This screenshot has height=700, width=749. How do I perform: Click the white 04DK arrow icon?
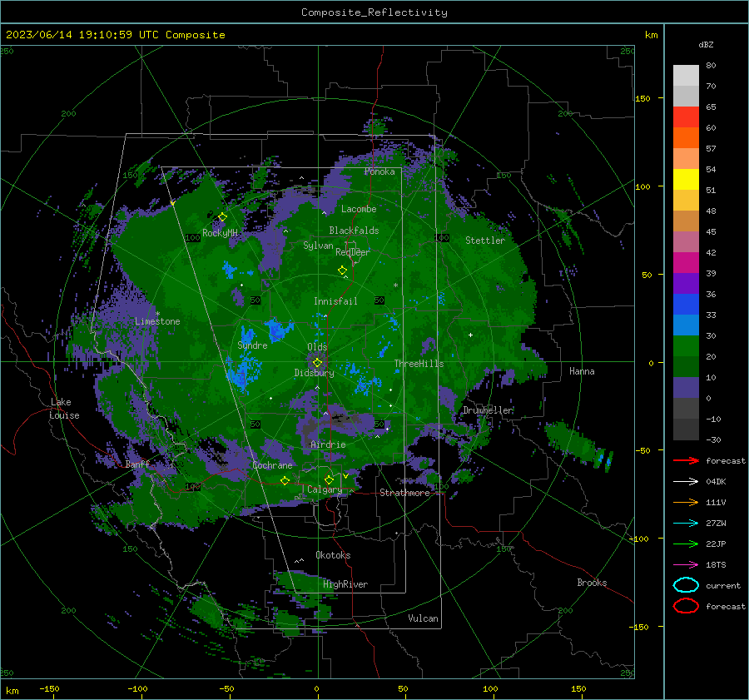pos(686,482)
